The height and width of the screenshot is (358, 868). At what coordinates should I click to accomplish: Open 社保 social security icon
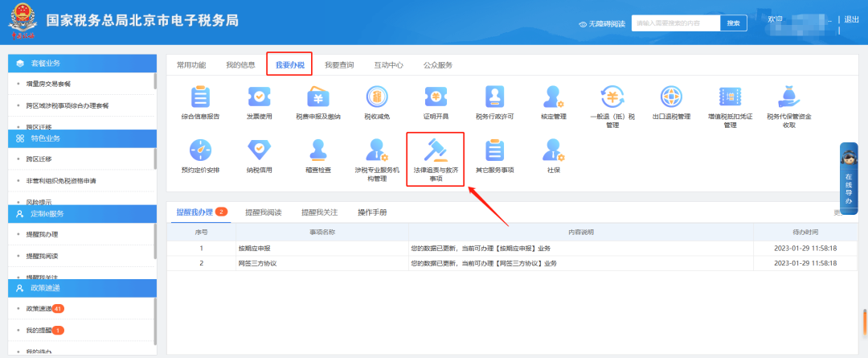(x=554, y=151)
